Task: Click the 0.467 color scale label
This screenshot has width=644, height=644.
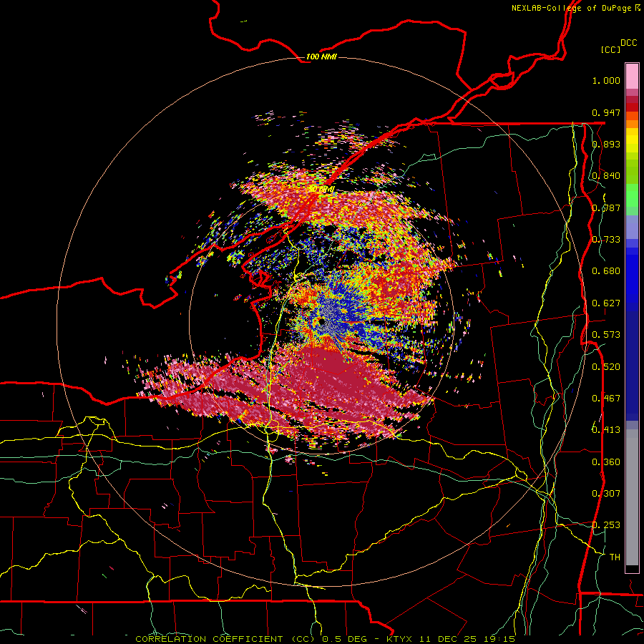Action: 606,399
